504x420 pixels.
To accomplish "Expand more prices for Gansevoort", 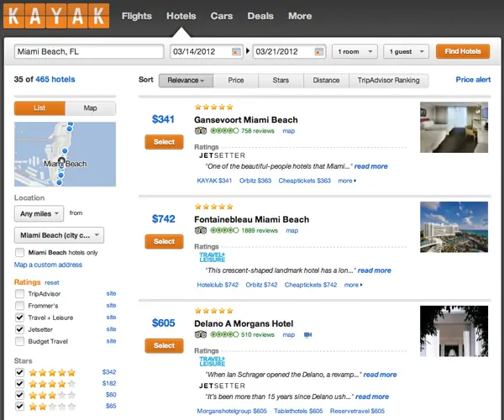I will (347, 181).
